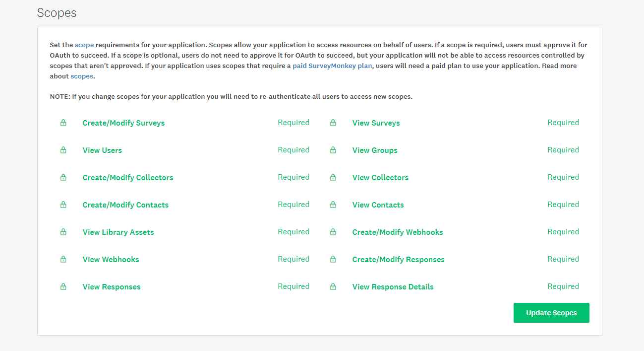This screenshot has height=351, width=644.
Task: Click the lock icon beside Create/Modify Surveys
Action: click(63, 122)
